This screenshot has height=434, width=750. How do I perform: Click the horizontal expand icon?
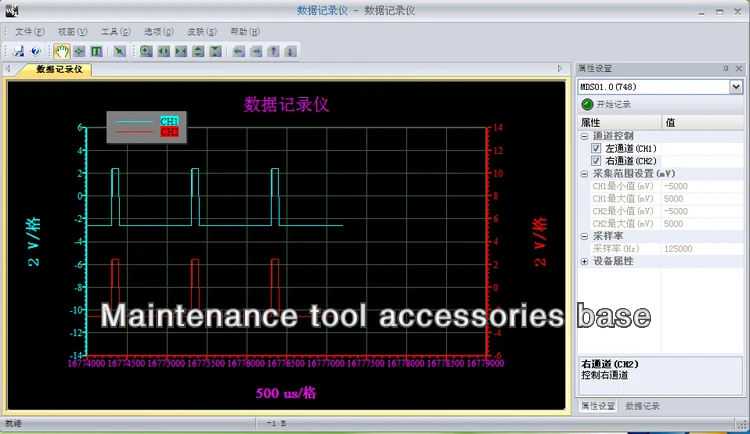164,51
